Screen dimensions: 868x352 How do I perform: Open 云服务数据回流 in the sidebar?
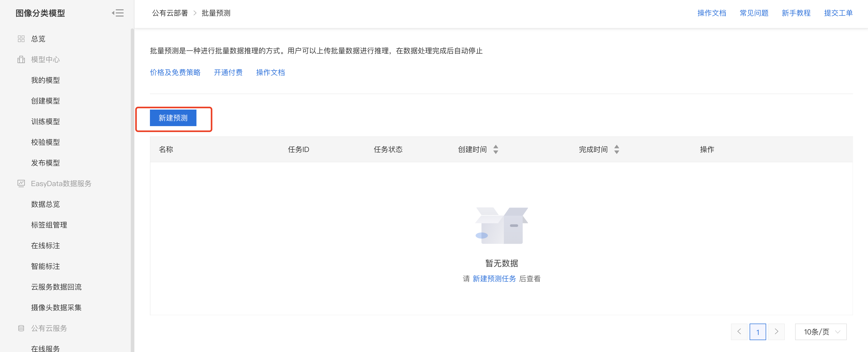56,287
